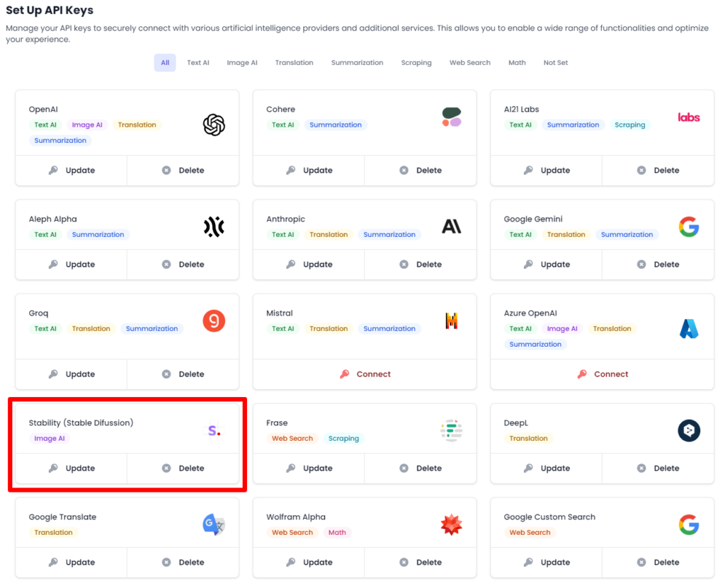The width and height of the screenshot is (725, 588).
Task: Click the OpenAI logo icon
Action: [x=213, y=125]
